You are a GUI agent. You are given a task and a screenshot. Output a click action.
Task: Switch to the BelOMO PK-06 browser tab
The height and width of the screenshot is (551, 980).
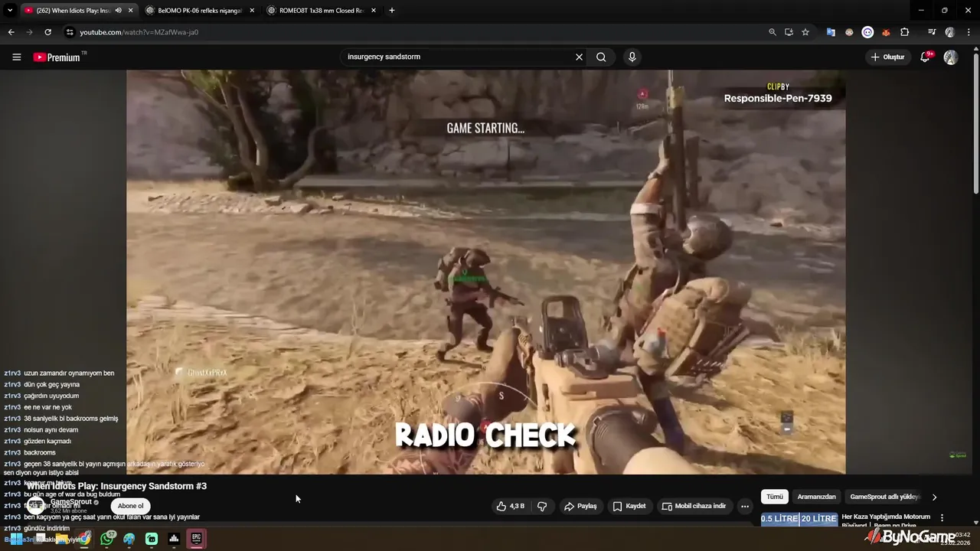[199, 11]
